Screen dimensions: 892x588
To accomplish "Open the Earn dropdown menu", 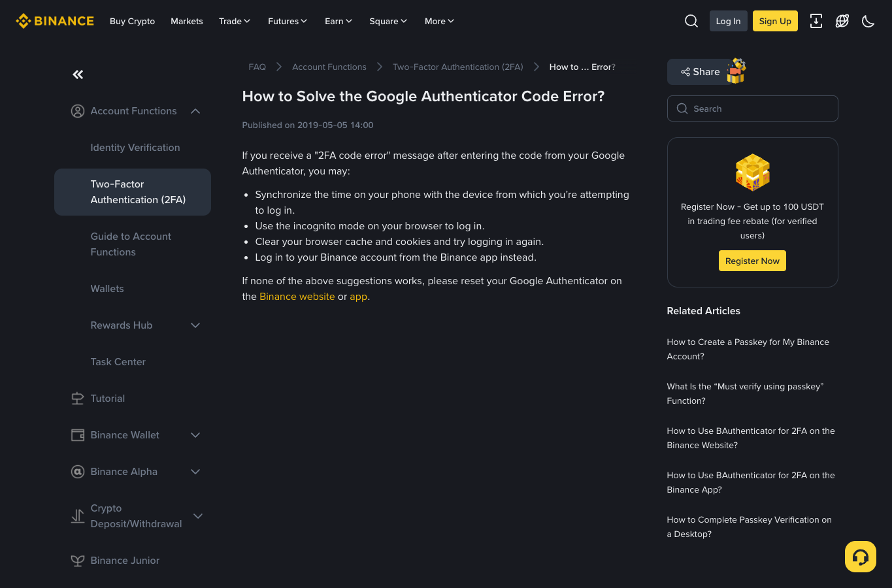I will click(339, 21).
